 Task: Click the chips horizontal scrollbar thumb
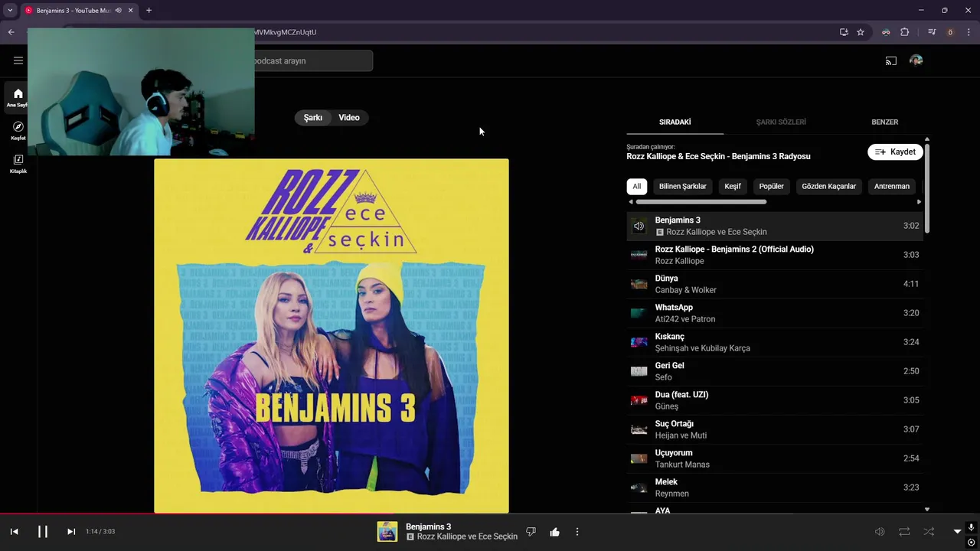point(701,202)
